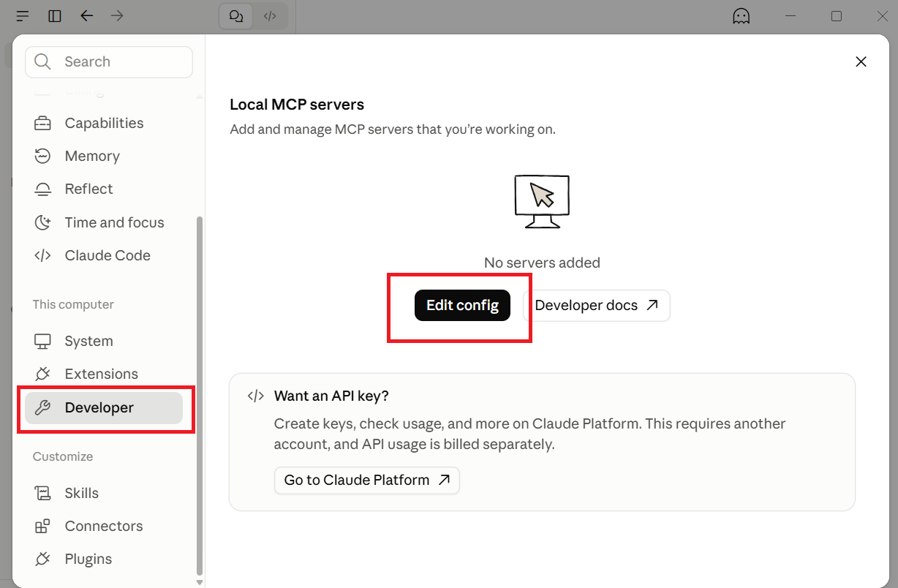898x588 pixels.
Task: Click the API key code brackets icon
Action: [255, 396]
